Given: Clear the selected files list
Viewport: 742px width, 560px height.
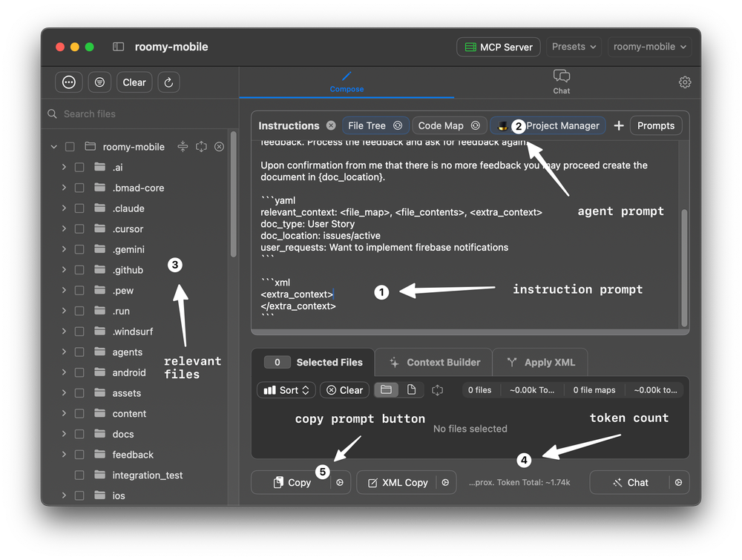Looking at the screenshot, I should pos(344,389).
